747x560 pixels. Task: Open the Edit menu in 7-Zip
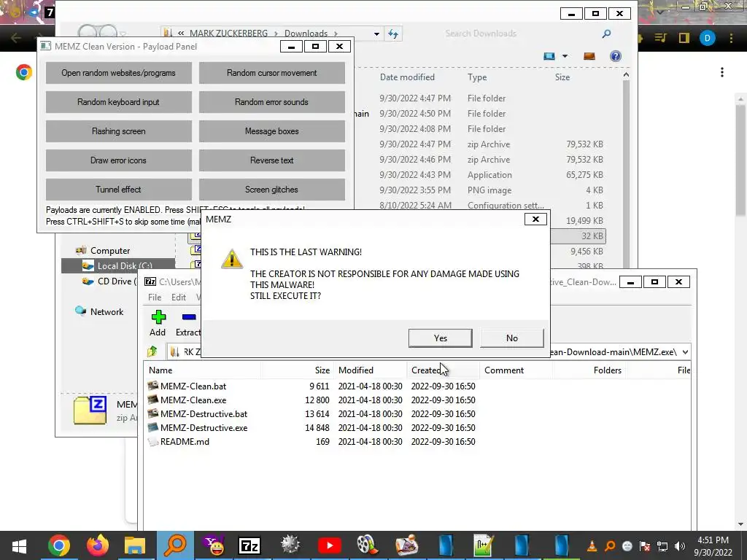click(179, 297)
